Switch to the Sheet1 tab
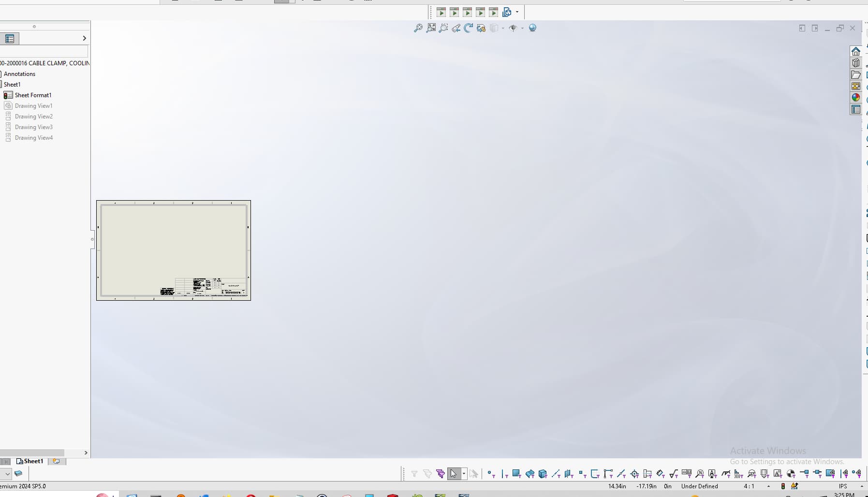The width and height of the screenshot is (868, 497). tap(30, 461)
